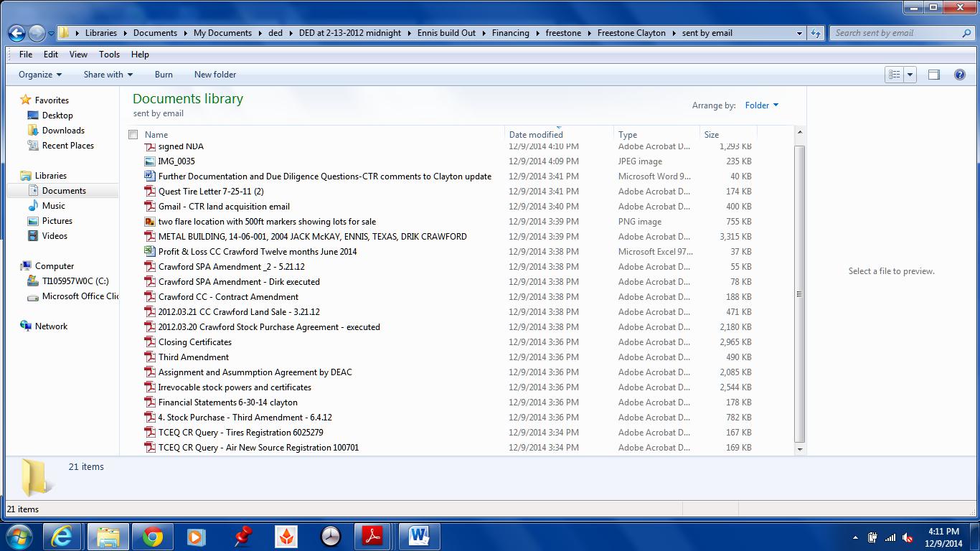Select Network in navigation pane
The image size is (980, 551).
(51, 326)
